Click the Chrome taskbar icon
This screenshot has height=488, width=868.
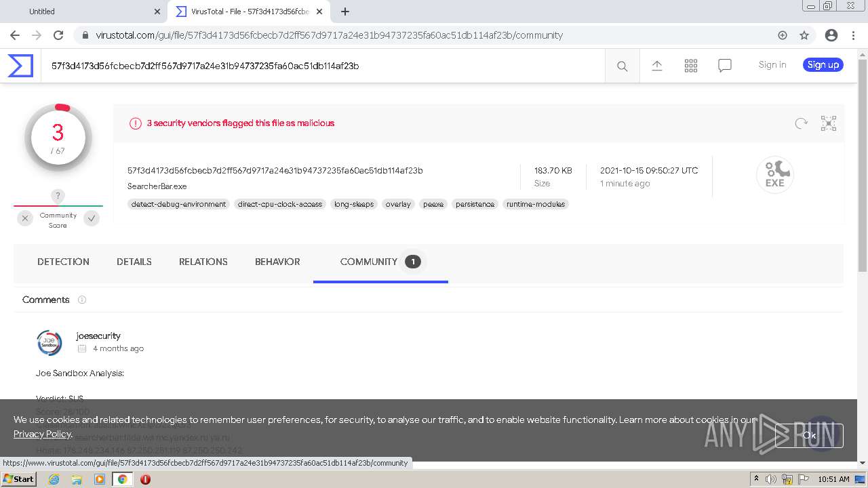tap(122, 479)
